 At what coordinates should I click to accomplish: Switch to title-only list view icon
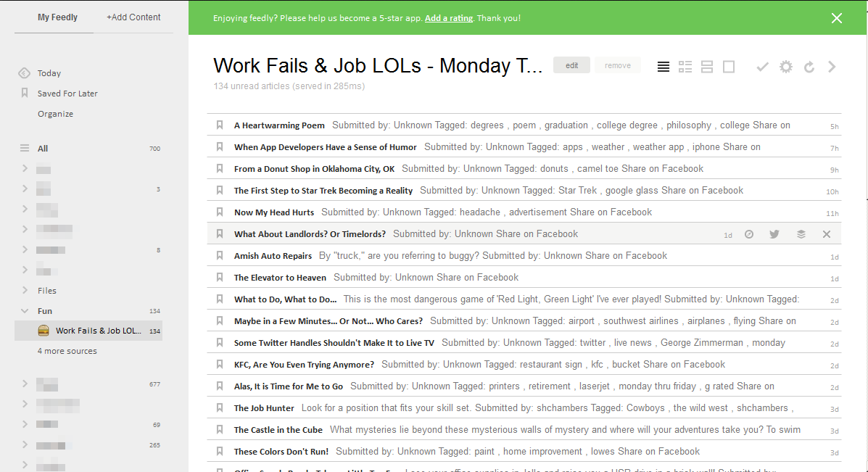(x=664, y=67)
